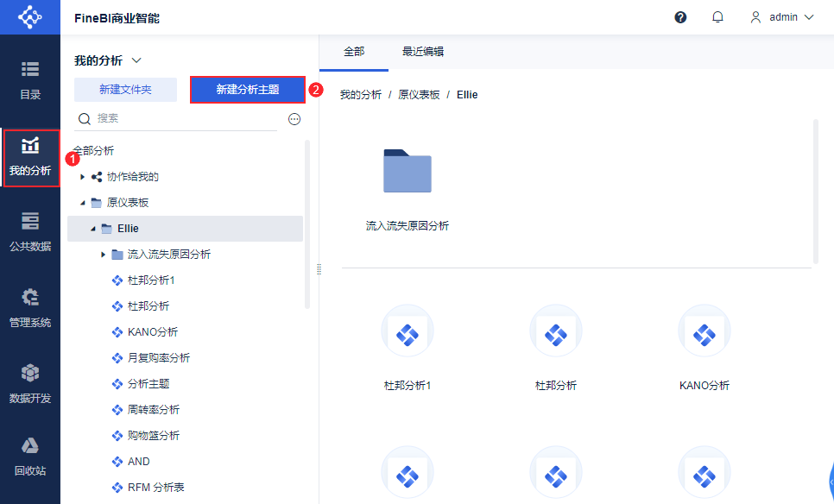Select 分析主题 in the tree

point(148,384)
